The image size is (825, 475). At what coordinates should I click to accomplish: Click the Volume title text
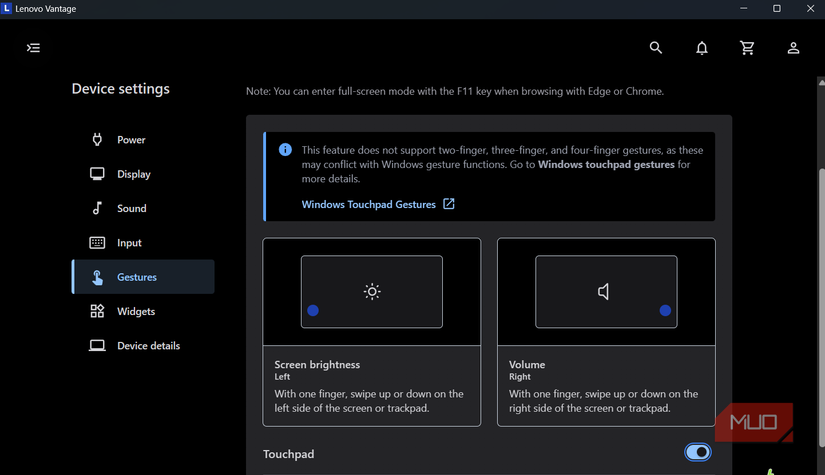[527, 365]
